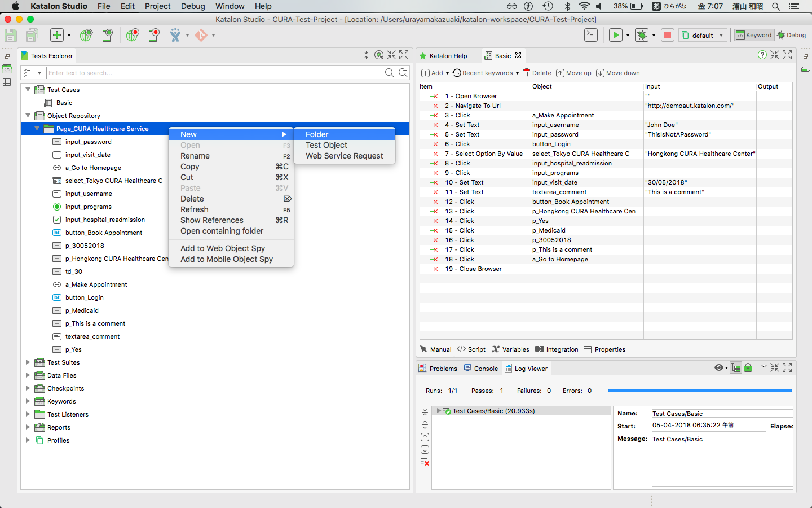
Task: Select Add to Web Object Spy
Action: tap(231, 248)
